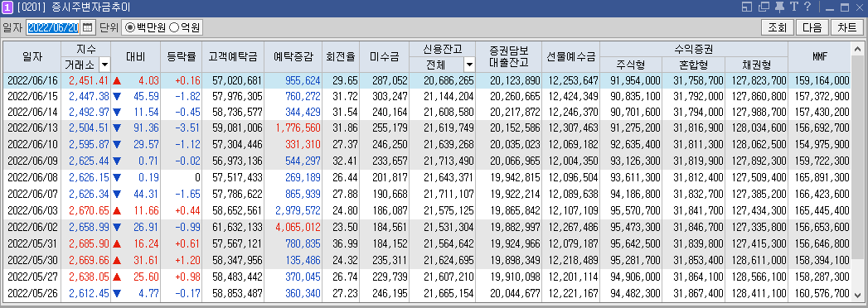Image resolution: width=868 pixels, height=308 pixels.
Task: Click the 다음 button
Action: tap(812, 27)
